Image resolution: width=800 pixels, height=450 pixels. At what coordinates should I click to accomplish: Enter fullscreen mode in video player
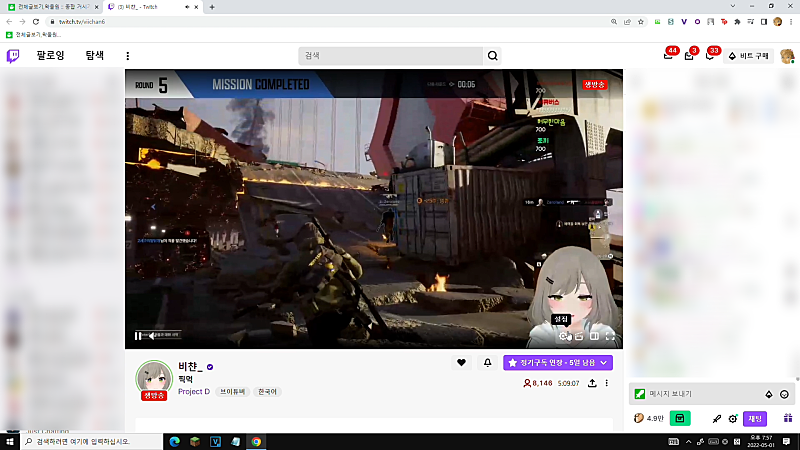(610, 336)
